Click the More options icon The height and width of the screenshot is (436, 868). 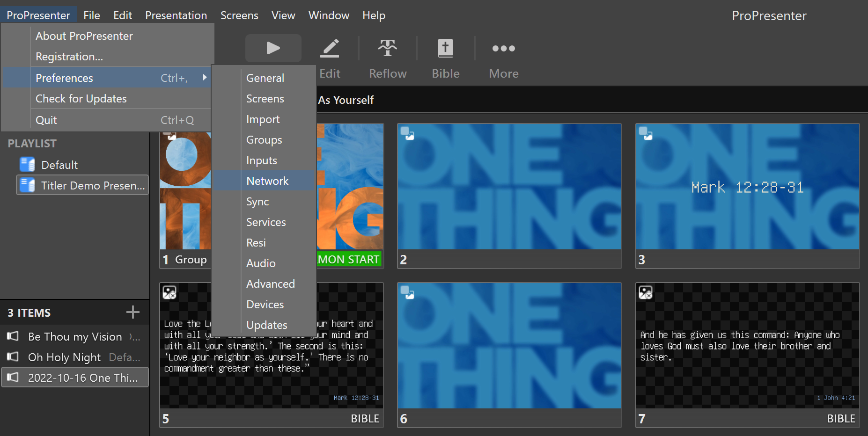(x=503, y=48)
